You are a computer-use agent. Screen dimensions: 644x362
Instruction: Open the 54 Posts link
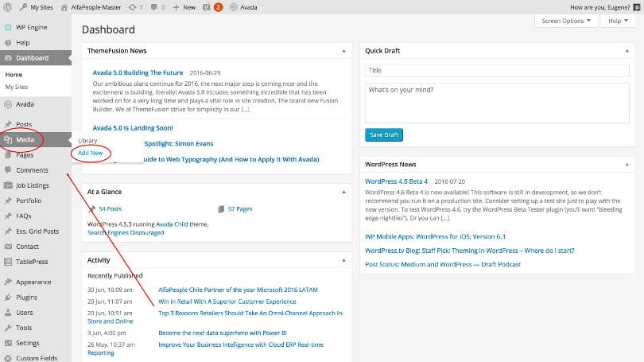click(x=108, y=209)
